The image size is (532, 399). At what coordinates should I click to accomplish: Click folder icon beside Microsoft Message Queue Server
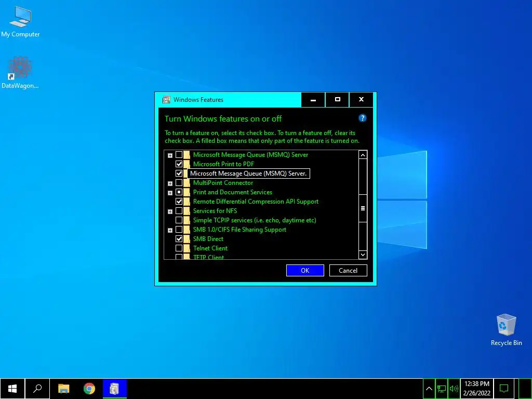(187, 155)
